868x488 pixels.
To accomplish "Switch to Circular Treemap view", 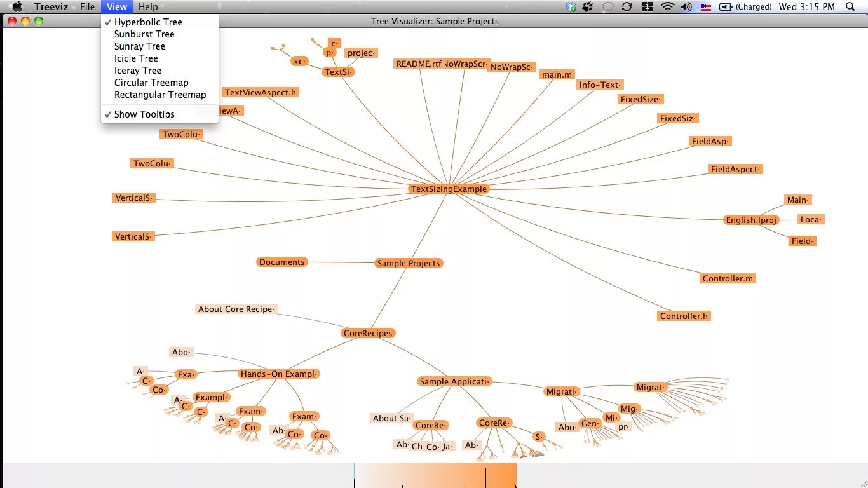I will pos(159,83).
